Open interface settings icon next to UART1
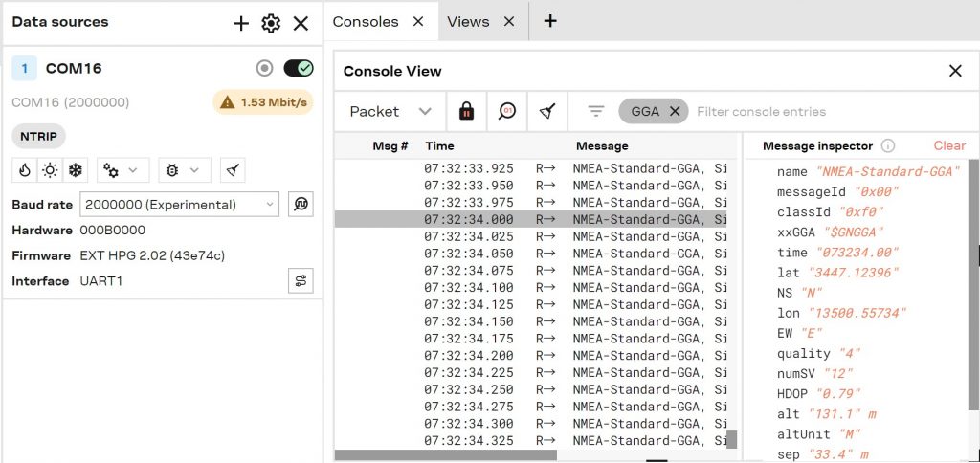 click(x=301, y=280)
